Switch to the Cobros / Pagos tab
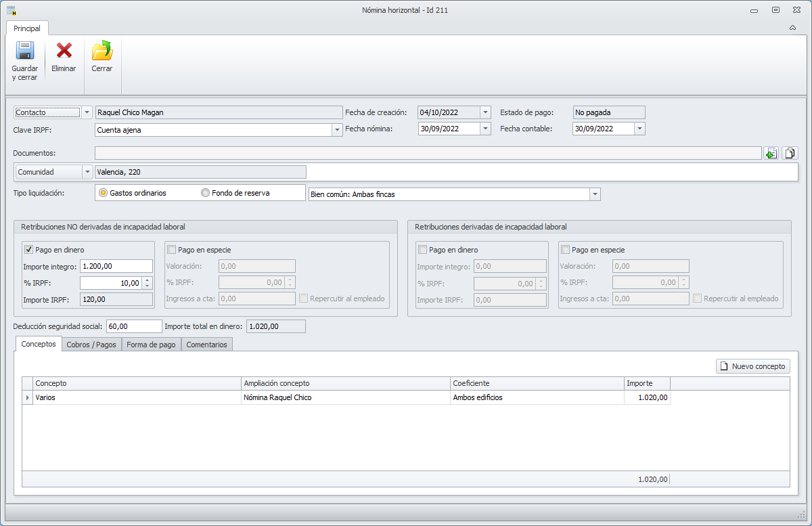Viewport: 812px width, 526px height. [x=91, y=345]
